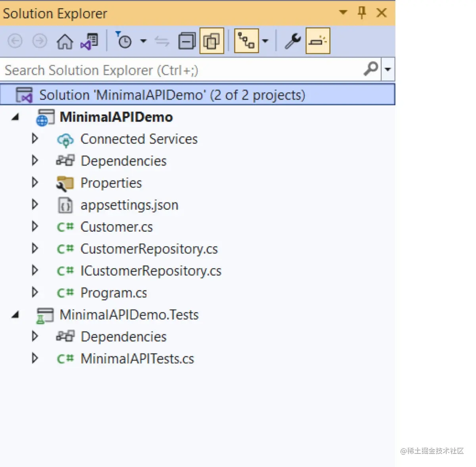This screenshot has height=467, width=476.
Task: Click the C# icon of MinimalAPITests.cs
Action: pyautogui.click(x=65, y=359)
